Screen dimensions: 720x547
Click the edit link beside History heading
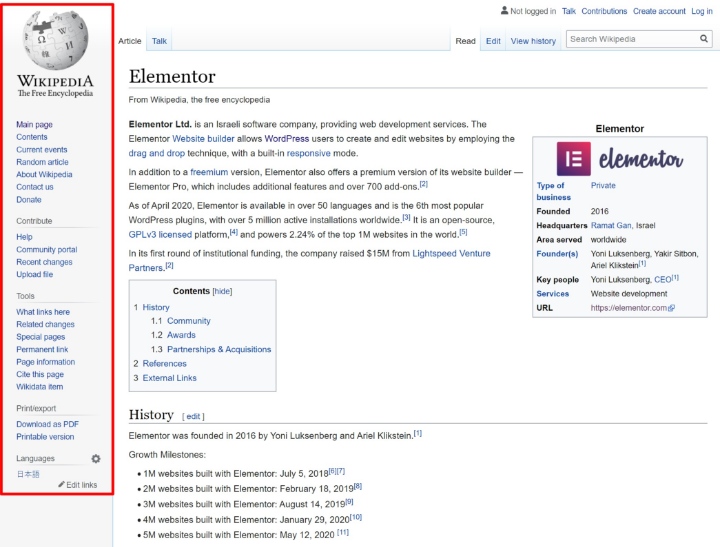[x=193, y=416]
